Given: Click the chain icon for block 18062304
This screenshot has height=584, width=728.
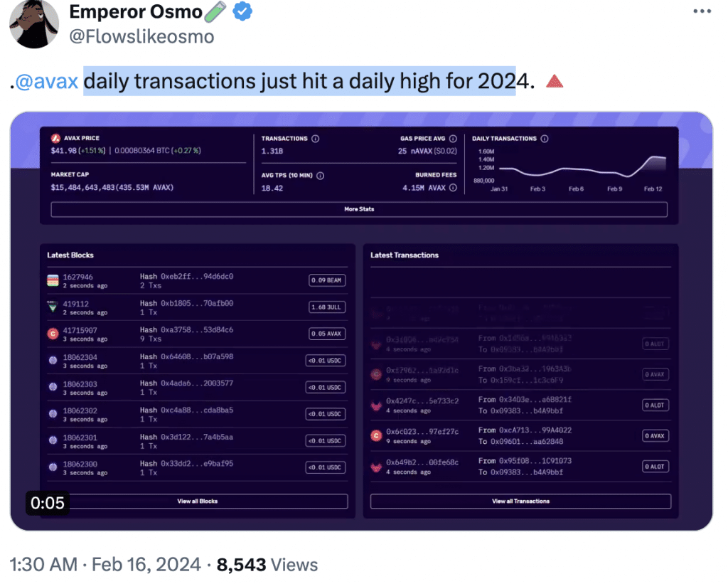Looking at the screenshot, I should click(x=53, y=361).
